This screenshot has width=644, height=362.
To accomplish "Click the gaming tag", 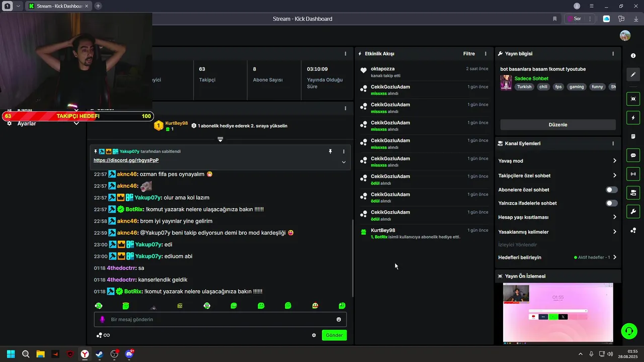I will 577,87.
